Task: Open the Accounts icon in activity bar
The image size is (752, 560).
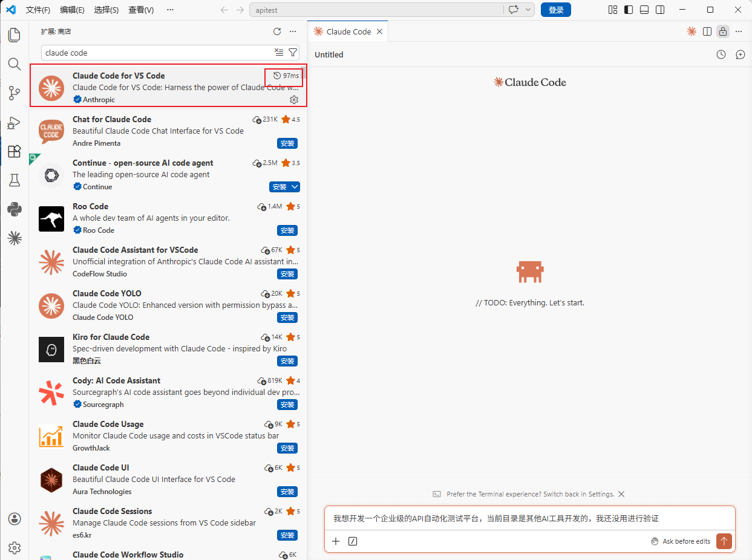Action: [15, 519]
